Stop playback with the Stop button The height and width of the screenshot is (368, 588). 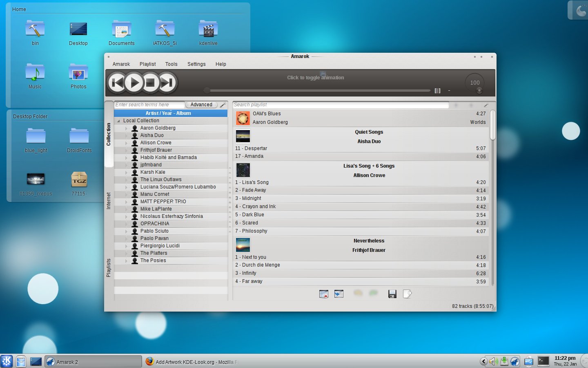(150, 83)
